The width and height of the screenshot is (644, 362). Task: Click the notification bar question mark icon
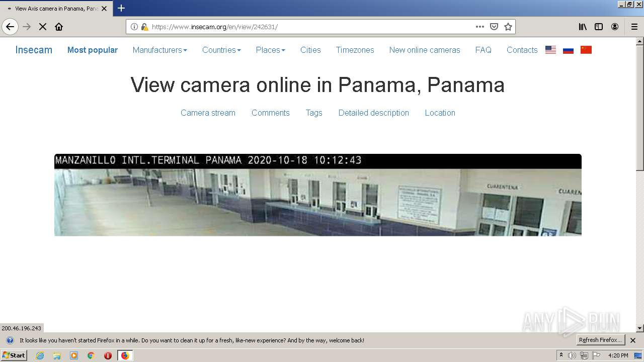(10, 340)
